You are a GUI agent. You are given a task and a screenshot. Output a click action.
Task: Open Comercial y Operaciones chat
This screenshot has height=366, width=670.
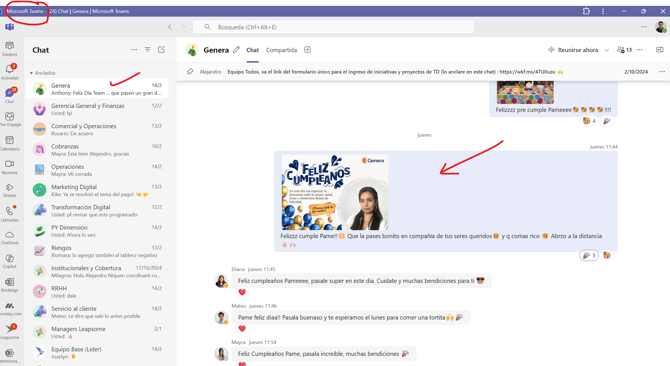97,129
